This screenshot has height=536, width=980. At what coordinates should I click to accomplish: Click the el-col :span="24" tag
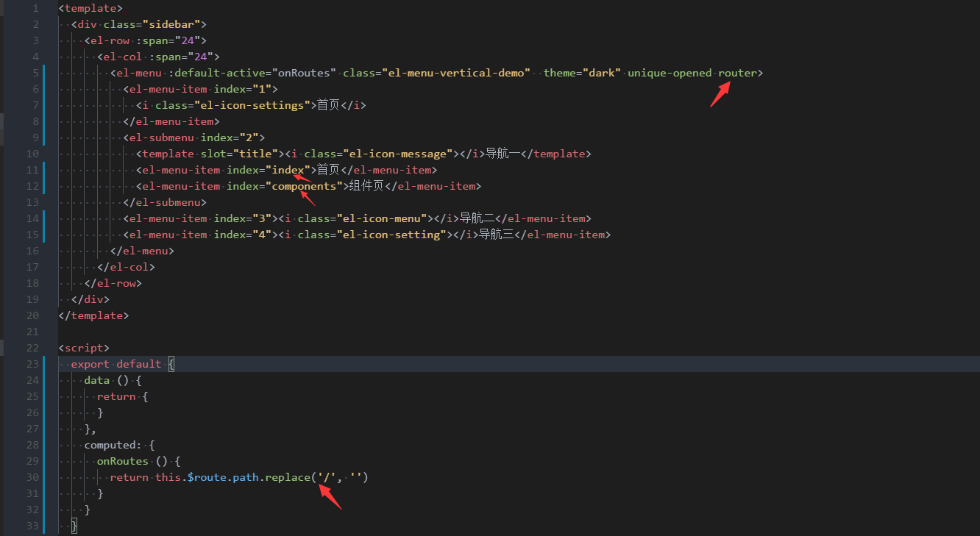[x=158, y=57]
